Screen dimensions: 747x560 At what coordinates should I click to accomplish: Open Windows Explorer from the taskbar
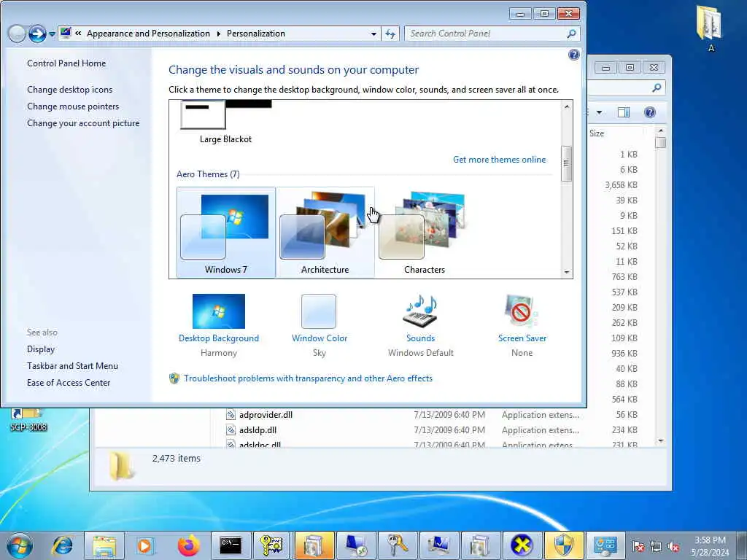click(104, 545)
